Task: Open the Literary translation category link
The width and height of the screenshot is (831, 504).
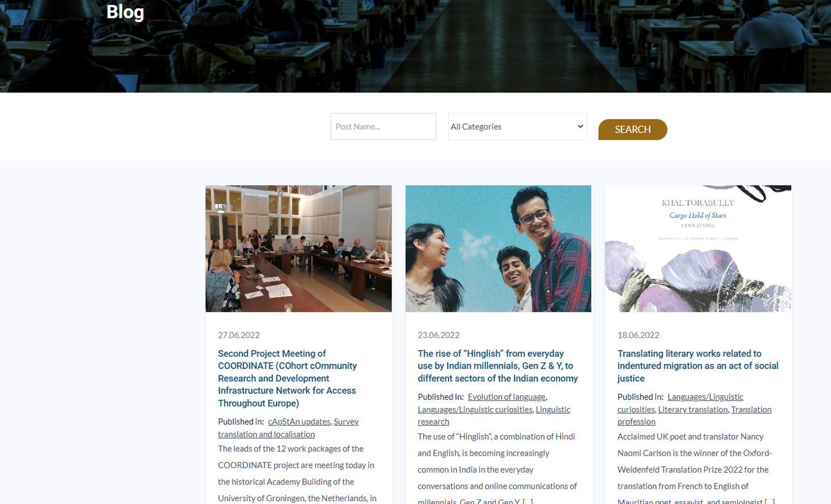Action: pyautogui.click(x=693, y=409)
